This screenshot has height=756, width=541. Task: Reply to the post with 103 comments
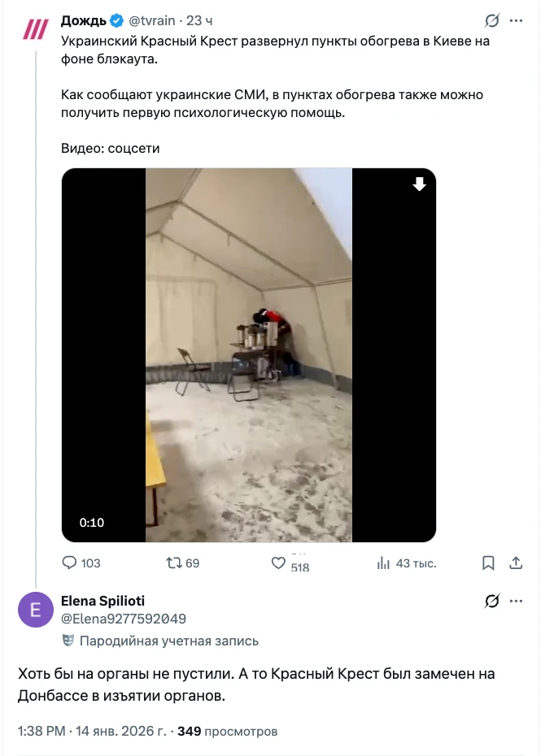(71, 563)
